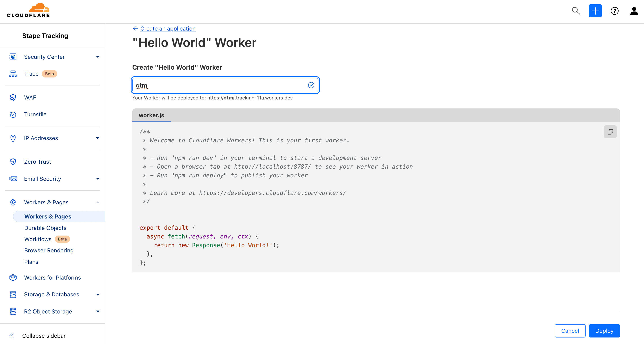Select the worker.js tab
Viewport: 644px width, 344px height.
tap(151, 115)
